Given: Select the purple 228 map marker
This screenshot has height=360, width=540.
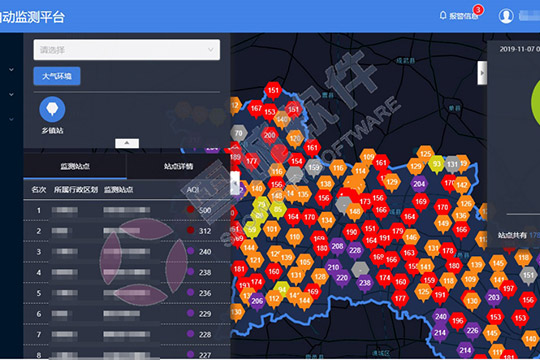Looking at the screenshot, I should tap(355, 251).
